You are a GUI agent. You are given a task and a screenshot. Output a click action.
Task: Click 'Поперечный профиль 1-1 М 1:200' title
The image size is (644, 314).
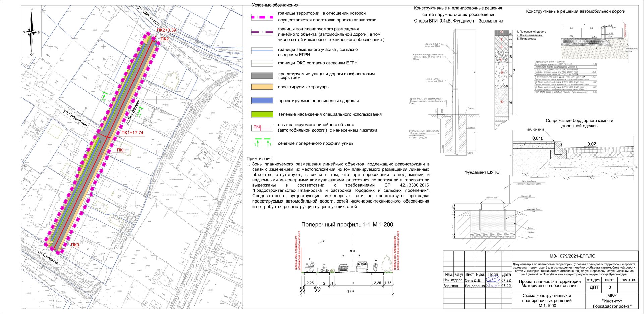click(x=347, y=225)
